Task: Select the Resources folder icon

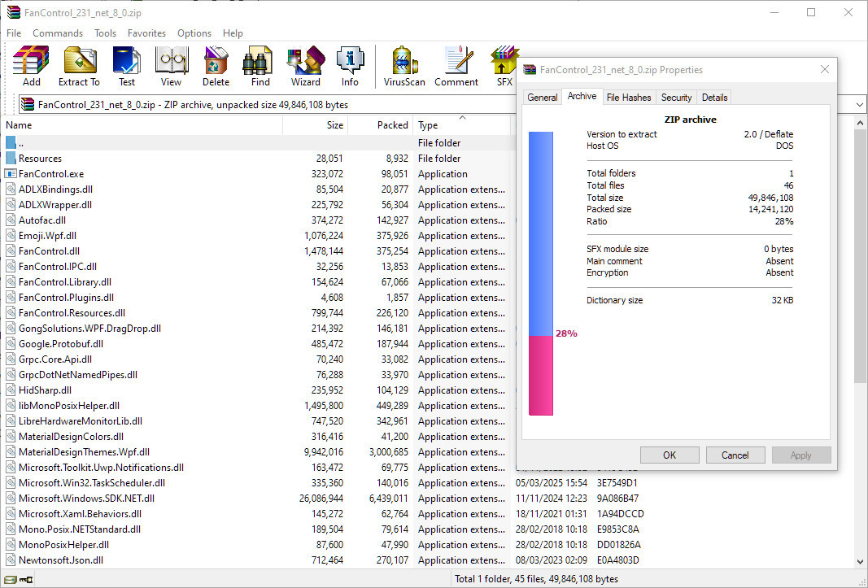Action: (11, 159)
